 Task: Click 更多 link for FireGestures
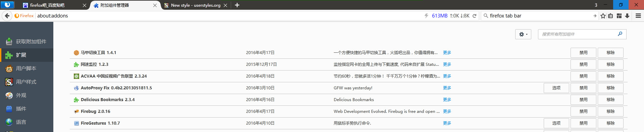(447, 123)
